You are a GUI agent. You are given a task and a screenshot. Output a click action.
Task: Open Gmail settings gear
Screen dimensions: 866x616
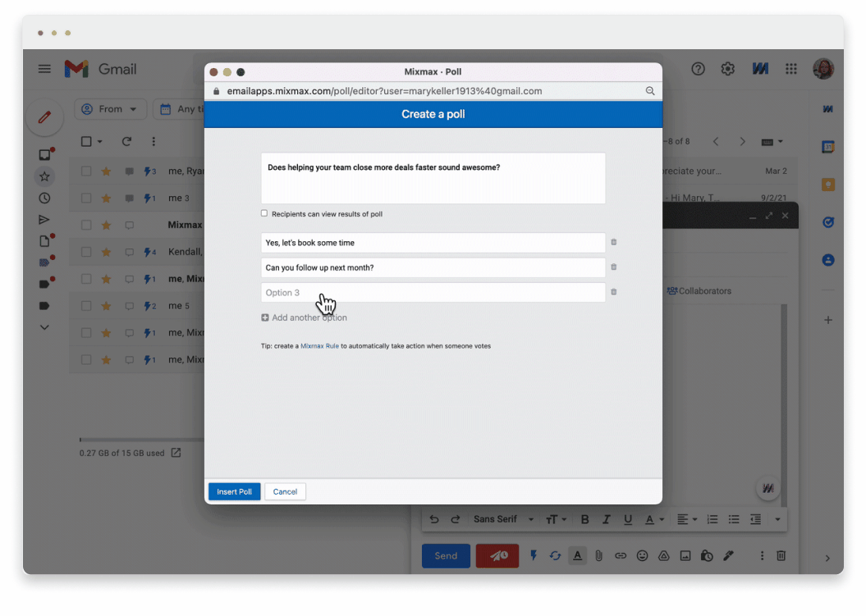(x=728, y=69)
